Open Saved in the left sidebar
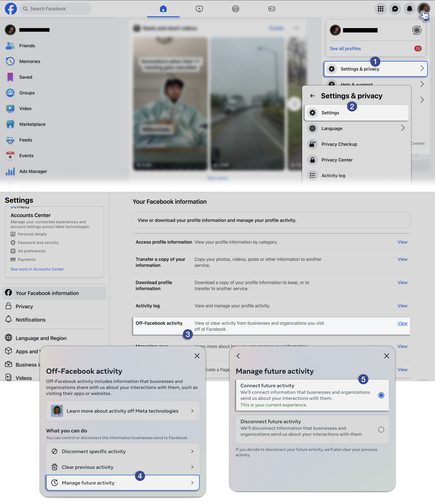This screenshot has width=435, height=504. (26, 77)
